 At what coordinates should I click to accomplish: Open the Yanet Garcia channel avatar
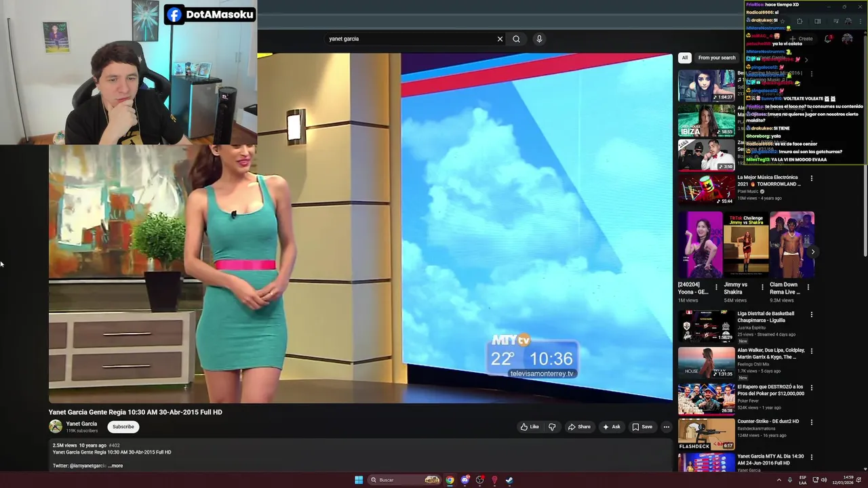click(56, 426)
